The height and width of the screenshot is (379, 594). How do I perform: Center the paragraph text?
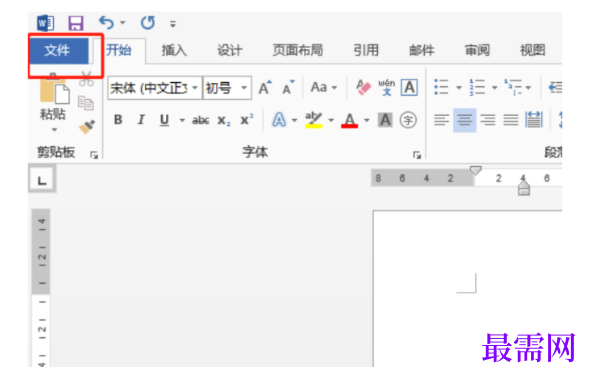tap(465, 120)
